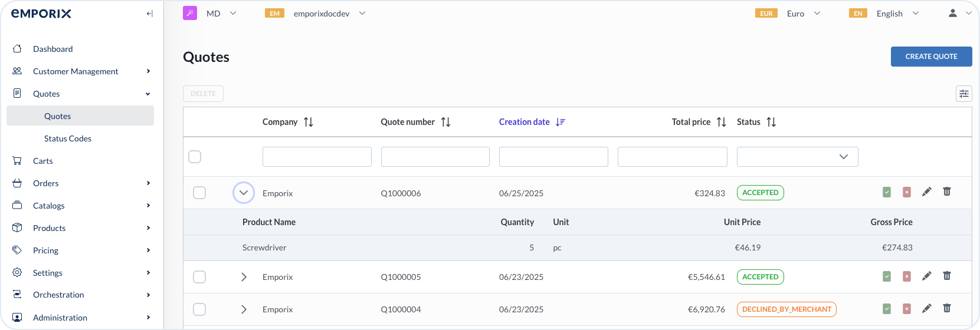Screen dimensions: 980x330
Task: Delete quote Q1000004 with trash icon
Action: pyautogui.click(x=946, y=308)
